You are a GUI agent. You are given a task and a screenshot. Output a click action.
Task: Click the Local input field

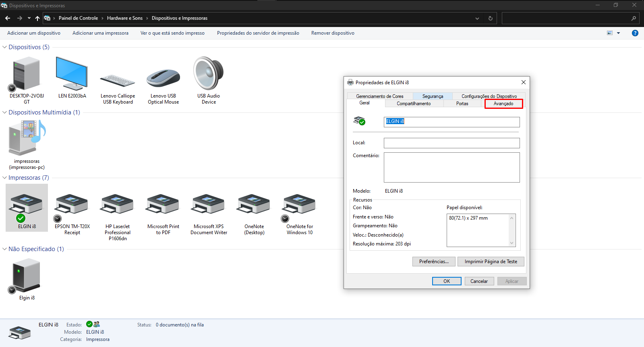coord(451,143)
